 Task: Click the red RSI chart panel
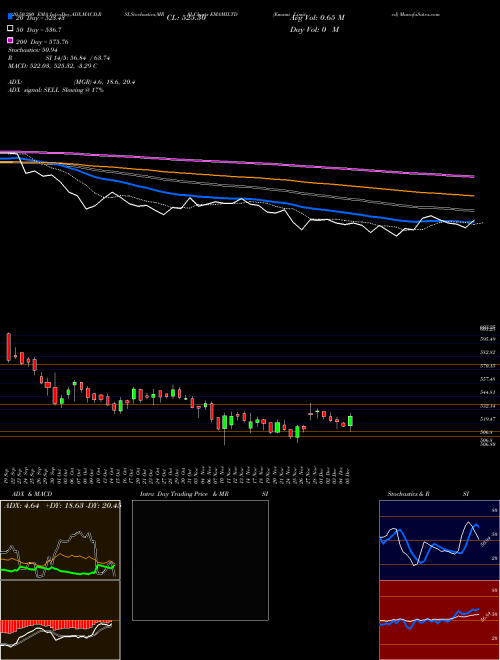(x=439, y=620)
